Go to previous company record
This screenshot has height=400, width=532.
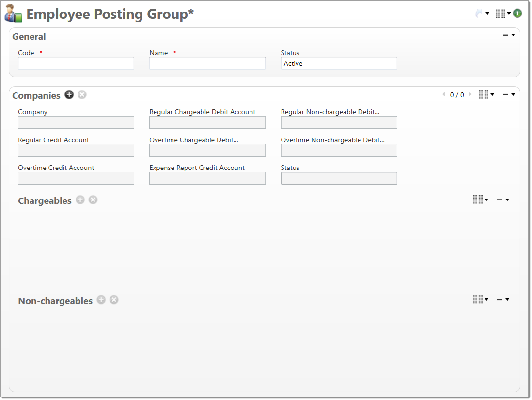tap(443, 95)
